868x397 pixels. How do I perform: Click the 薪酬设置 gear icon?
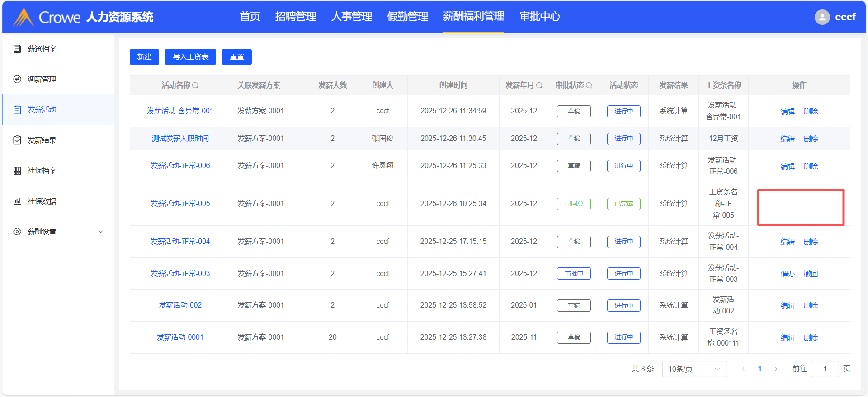[17, 232]
